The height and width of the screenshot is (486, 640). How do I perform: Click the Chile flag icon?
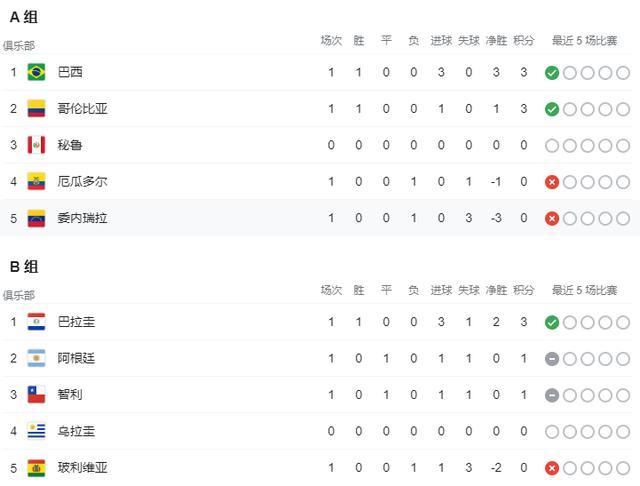tap(36, 395)
